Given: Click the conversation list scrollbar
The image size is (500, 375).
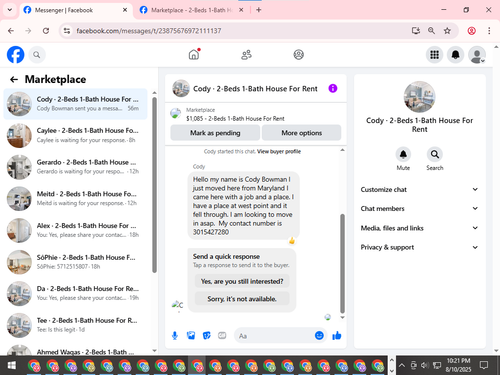Looking at the screenshot, I should tap(154, 185).
